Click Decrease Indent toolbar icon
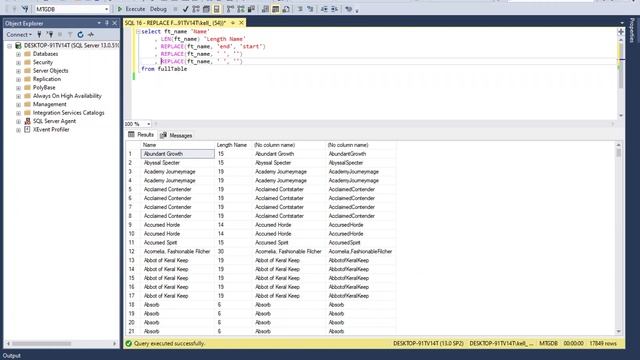 coord(324,9)
